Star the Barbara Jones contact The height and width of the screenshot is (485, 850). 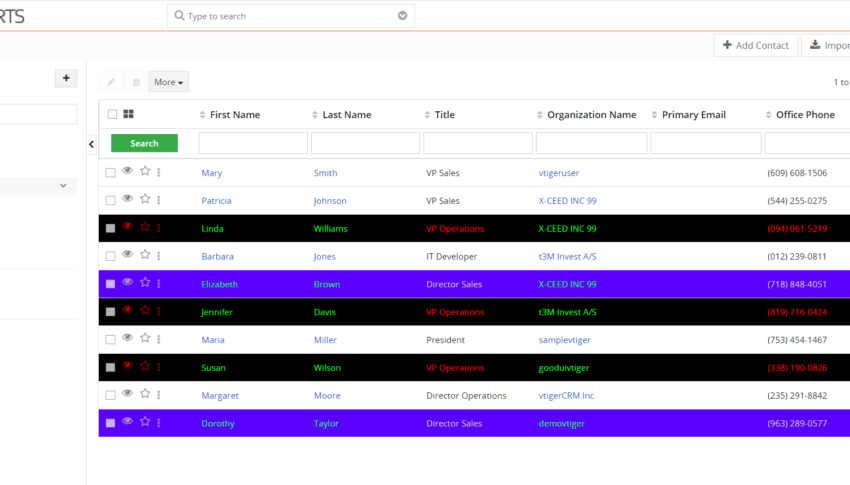(145, 255)
